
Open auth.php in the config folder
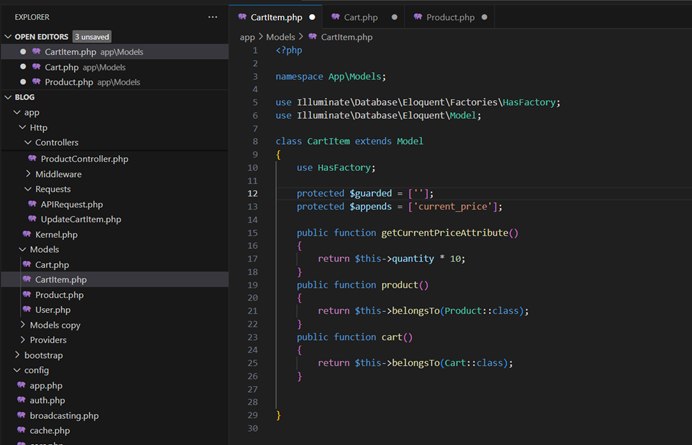coord(46,400)
